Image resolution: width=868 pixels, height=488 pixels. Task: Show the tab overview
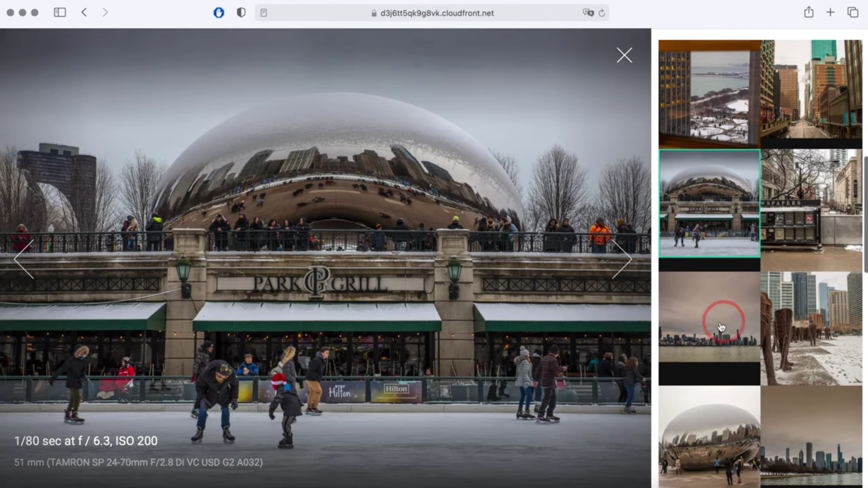pyautogui.click(x=853, y=13)
